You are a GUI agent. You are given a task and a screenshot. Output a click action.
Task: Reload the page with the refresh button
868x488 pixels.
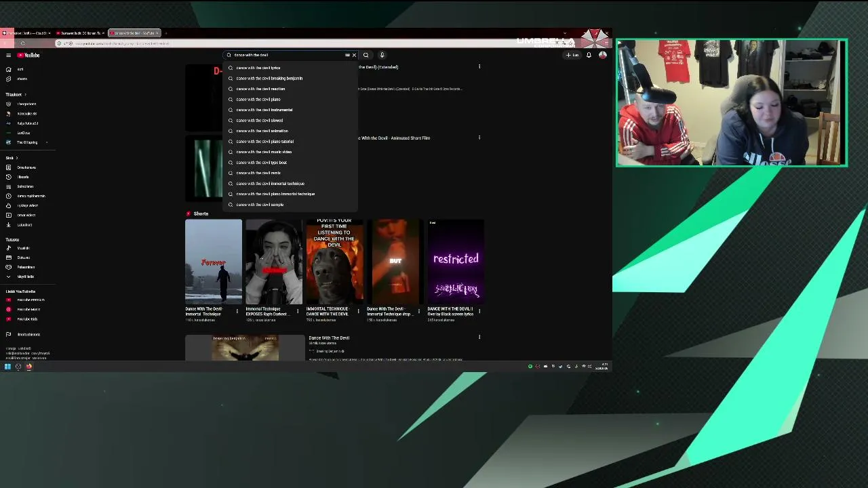[x=22, y=43]
